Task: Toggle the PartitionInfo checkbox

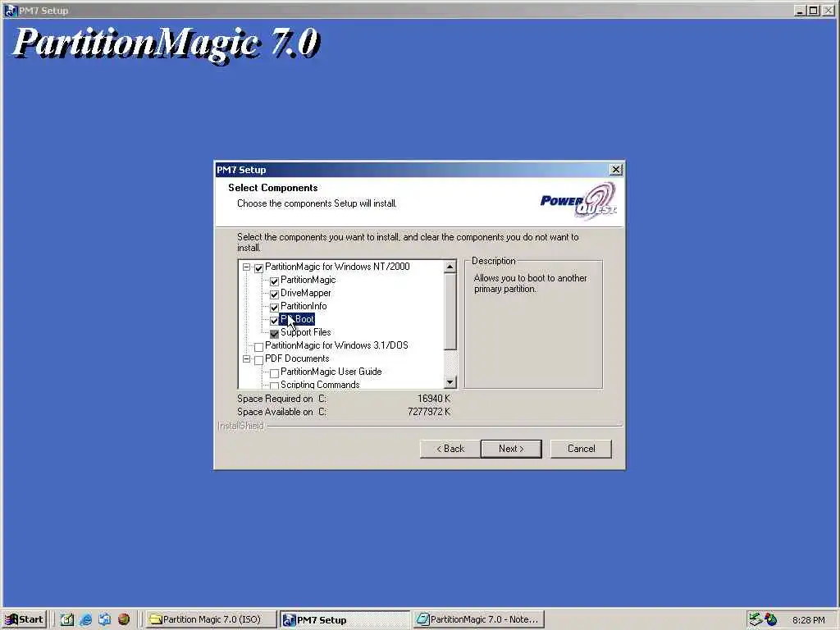Action: click(274, 307)
